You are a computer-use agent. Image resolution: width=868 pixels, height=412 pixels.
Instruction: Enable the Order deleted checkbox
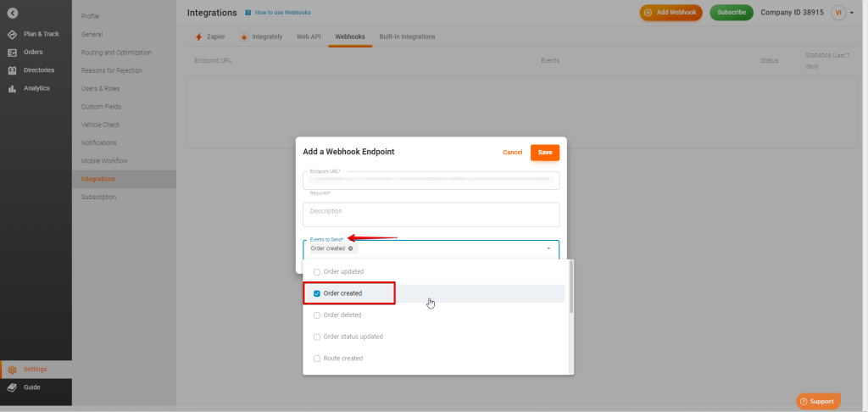[x=317, y=315]
